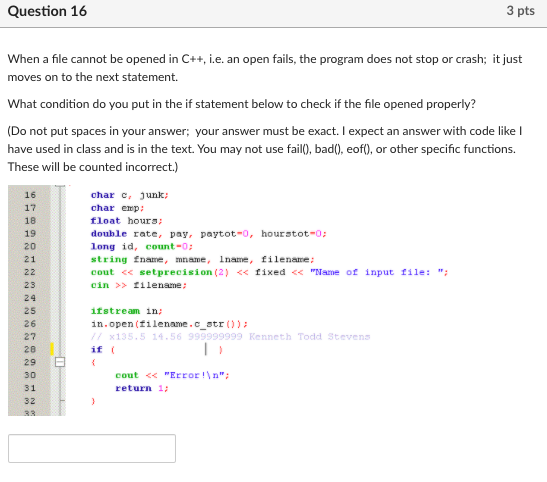This screenshot has height=482, width=547.
Task: Click the '3 pts' label
Action: 520,11
